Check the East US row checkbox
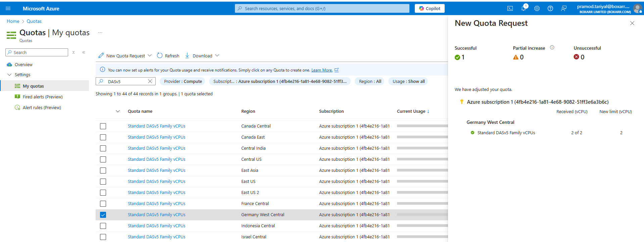The image size is (644, 242). pos(103,182)
